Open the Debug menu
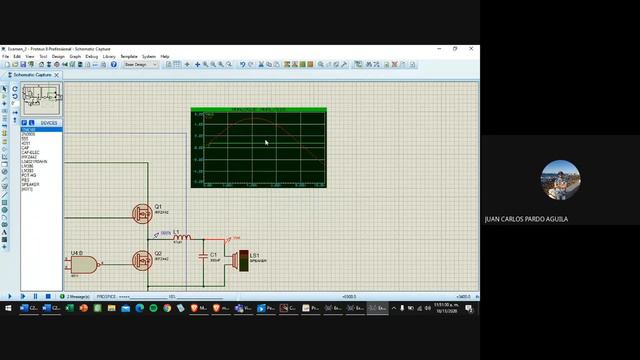This screenshot has width=640, height=360. click(92, 57)
